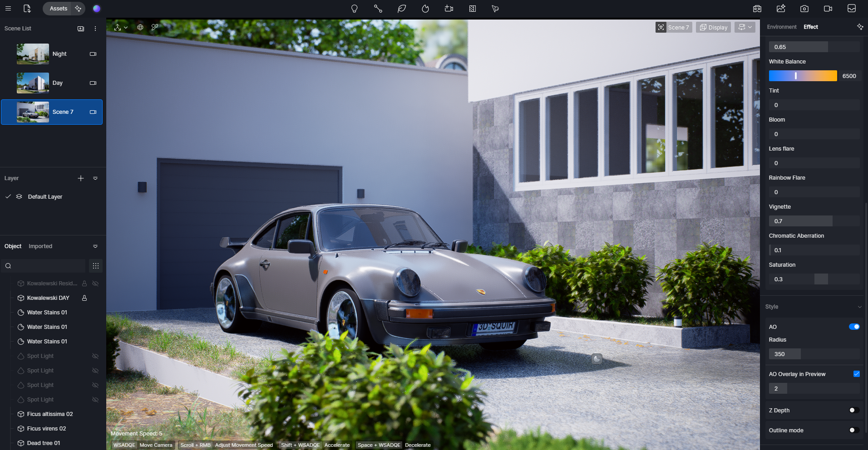Viewport: 868px width, 450px height.
Task: Open the Assets panel
Action: [58, 9]
